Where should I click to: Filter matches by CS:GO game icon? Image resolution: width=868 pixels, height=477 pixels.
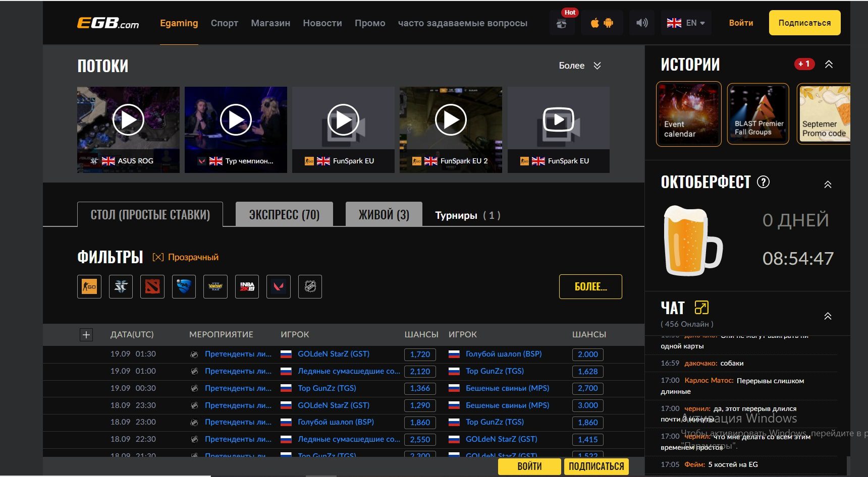pos(89,286)
